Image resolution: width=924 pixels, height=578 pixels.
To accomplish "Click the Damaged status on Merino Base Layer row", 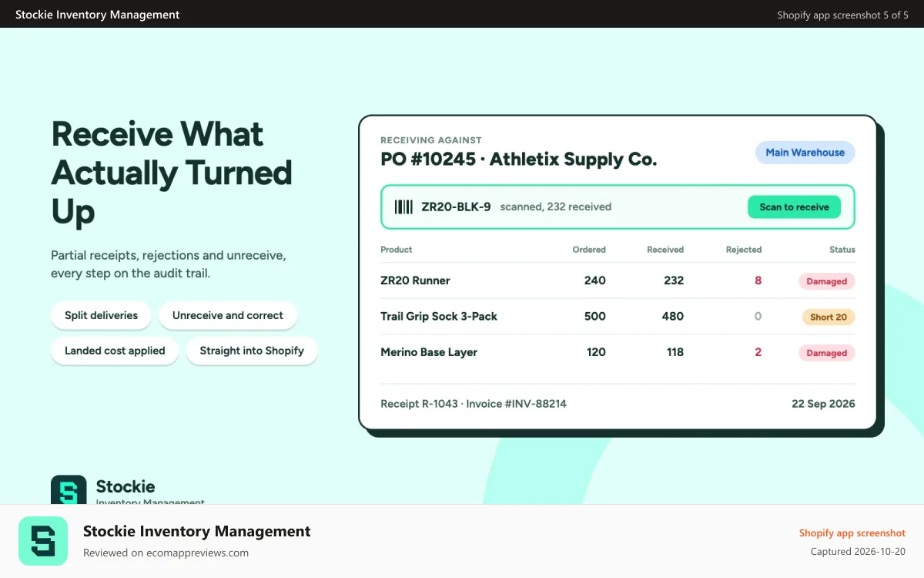I will [826, 353].
